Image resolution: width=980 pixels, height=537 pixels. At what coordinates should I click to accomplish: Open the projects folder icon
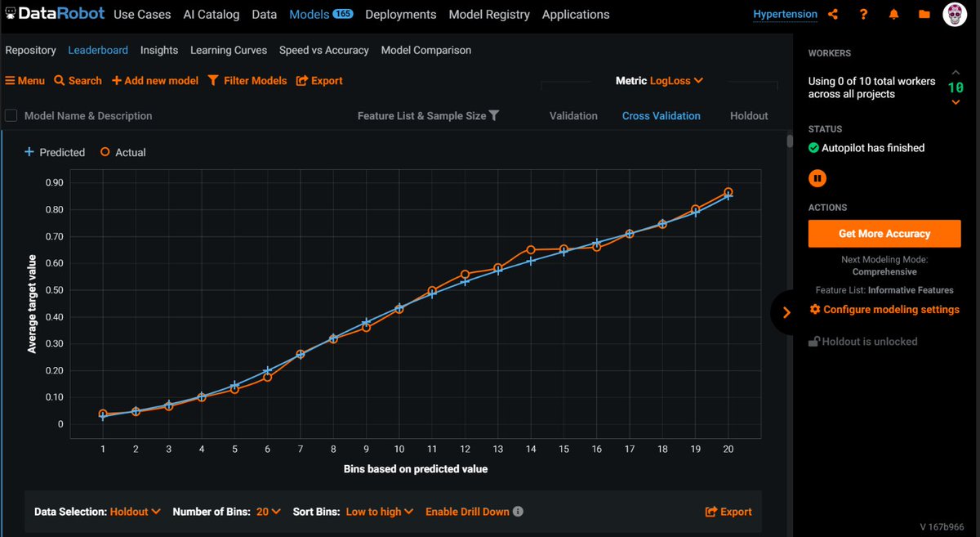924,15
